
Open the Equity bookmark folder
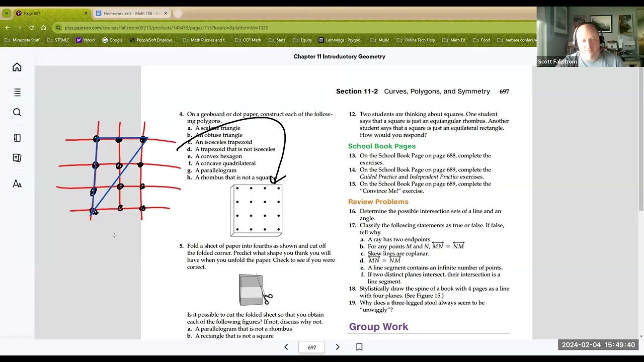point(302,40)
